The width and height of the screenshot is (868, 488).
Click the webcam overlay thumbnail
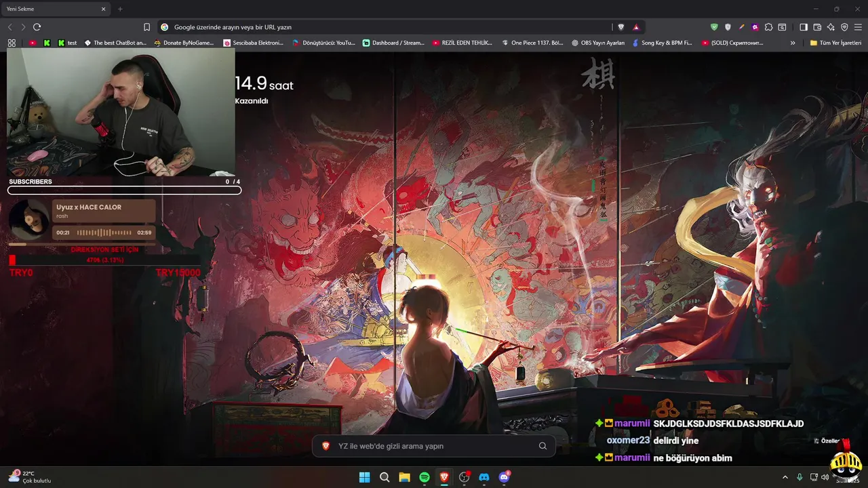click(121, 112)
